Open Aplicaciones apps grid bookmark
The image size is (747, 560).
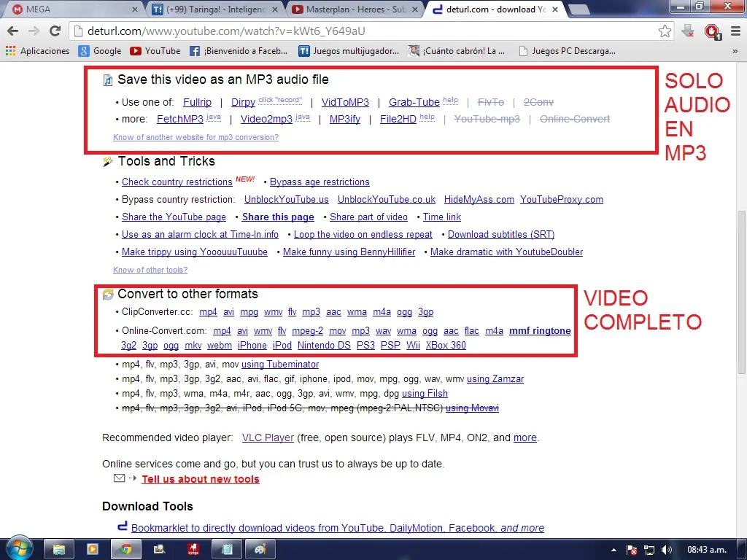coord(37,51)
